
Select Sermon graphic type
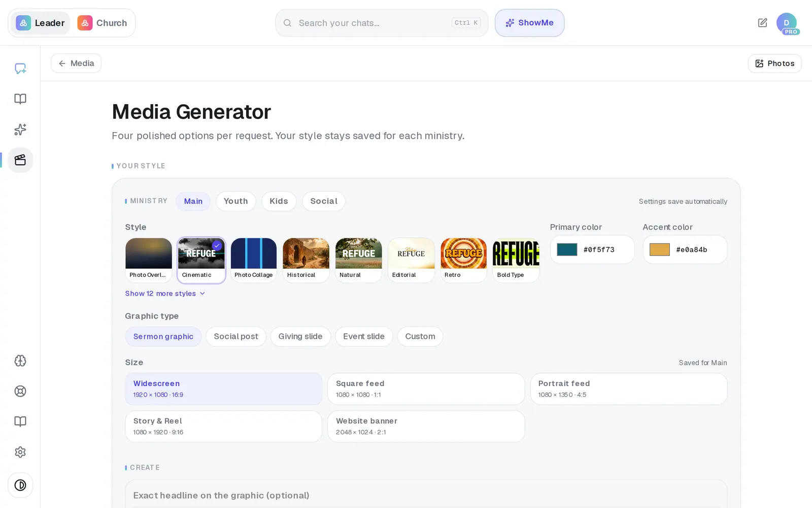(163, 336)
